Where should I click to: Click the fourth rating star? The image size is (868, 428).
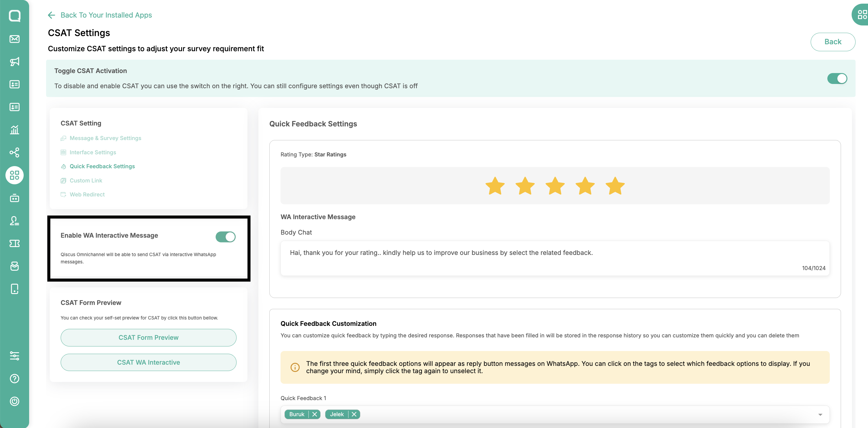(x=585, y=186)
